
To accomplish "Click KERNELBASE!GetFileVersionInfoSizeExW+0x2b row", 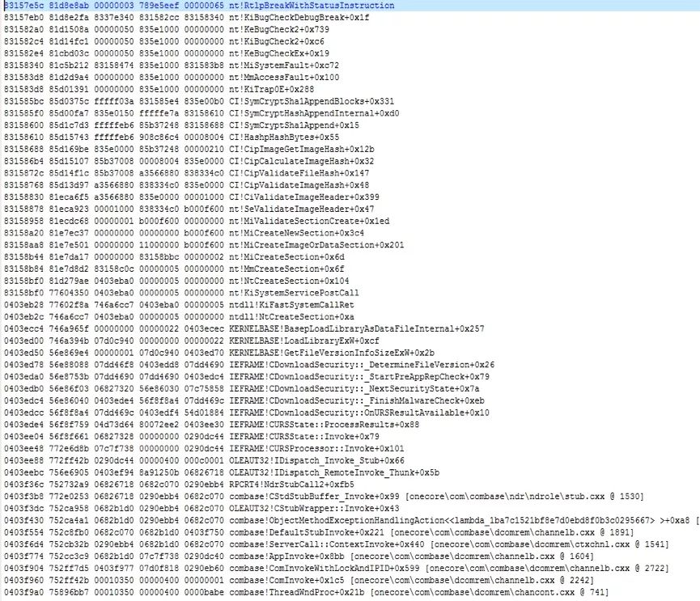I will (219, 353).
